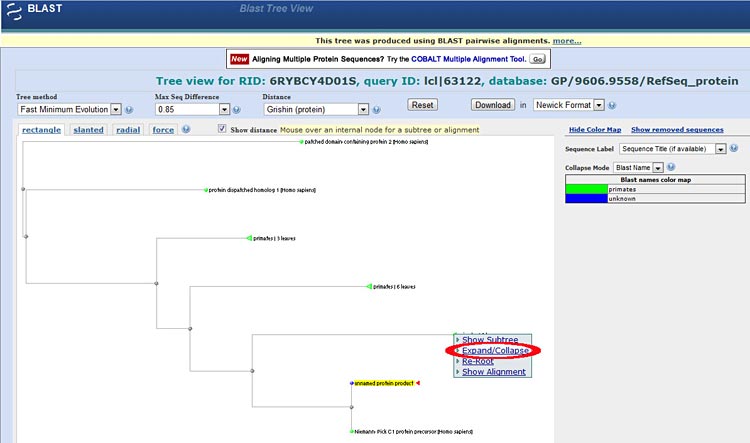Screen dimensions: 750x443
Task: Click green leaf node of patched domain protein
Action: coord(301,142)
